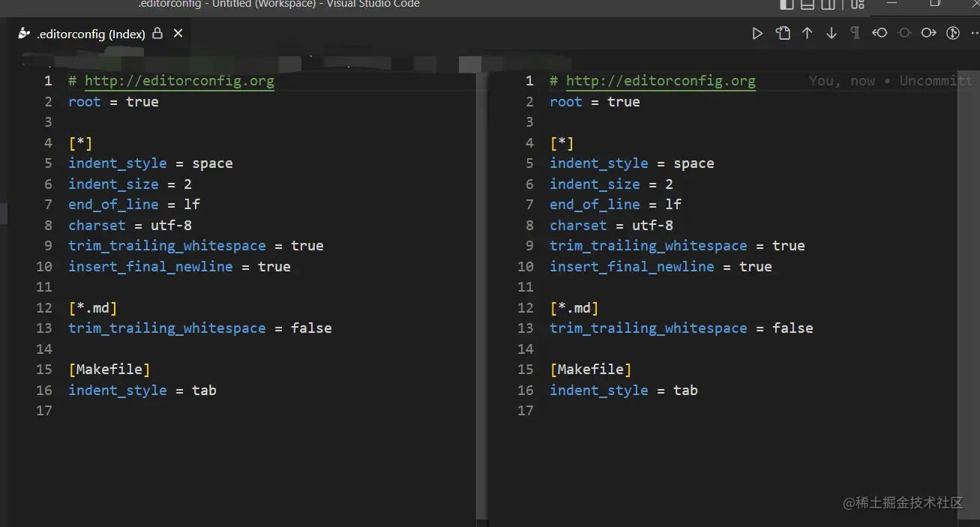Click 'false' value in right pane
Viewport: 980px width, 527px height.
[793, 328]
